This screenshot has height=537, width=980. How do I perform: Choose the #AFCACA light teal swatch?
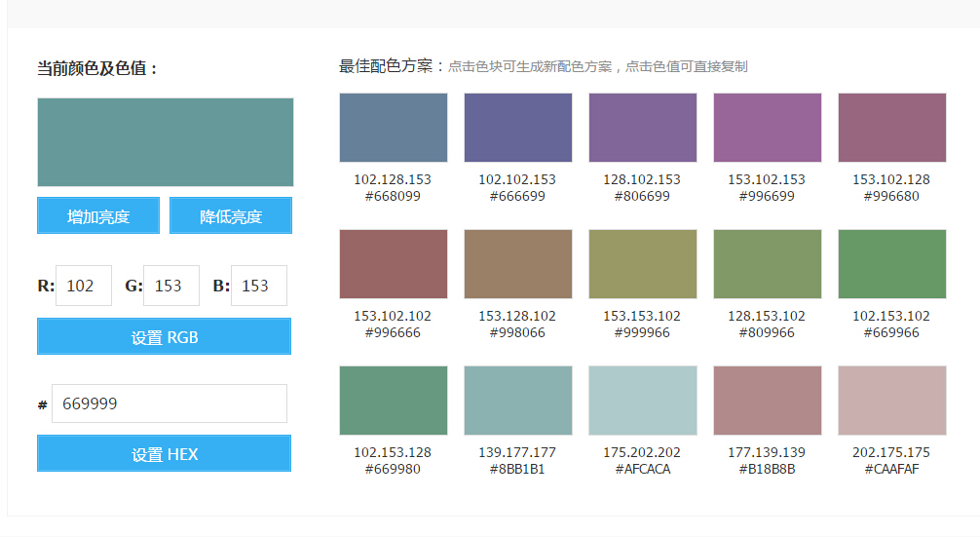click(643, 401)
